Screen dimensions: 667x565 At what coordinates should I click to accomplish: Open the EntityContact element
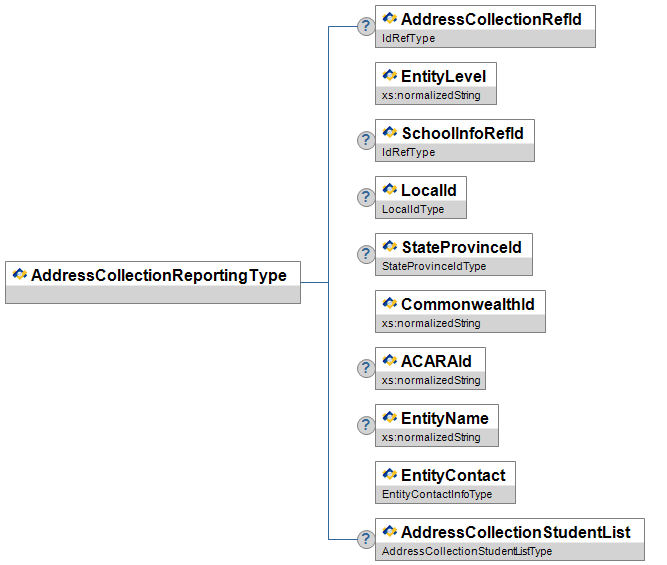(x=452, y=475)
